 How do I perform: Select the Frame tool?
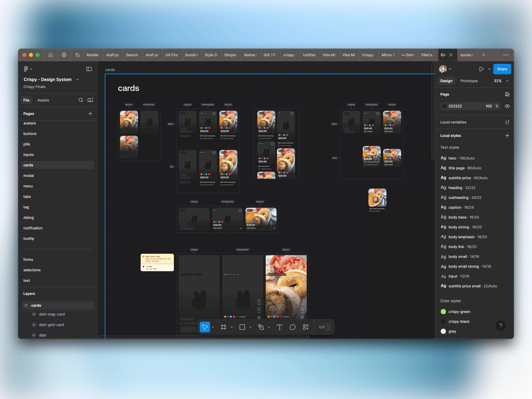(223, 327)
